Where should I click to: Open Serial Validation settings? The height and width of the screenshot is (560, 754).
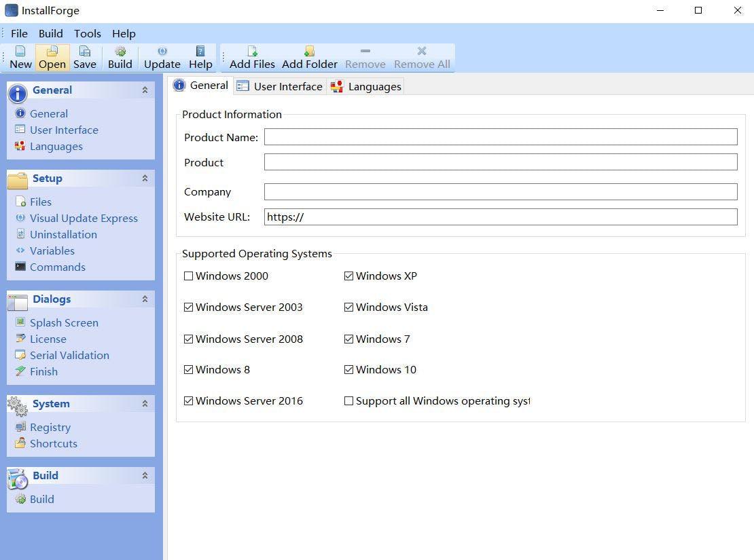coord(69,356)
